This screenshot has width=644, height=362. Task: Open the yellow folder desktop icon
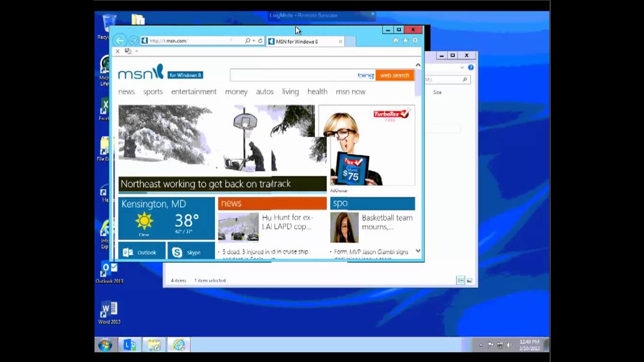tap(138, 20)
